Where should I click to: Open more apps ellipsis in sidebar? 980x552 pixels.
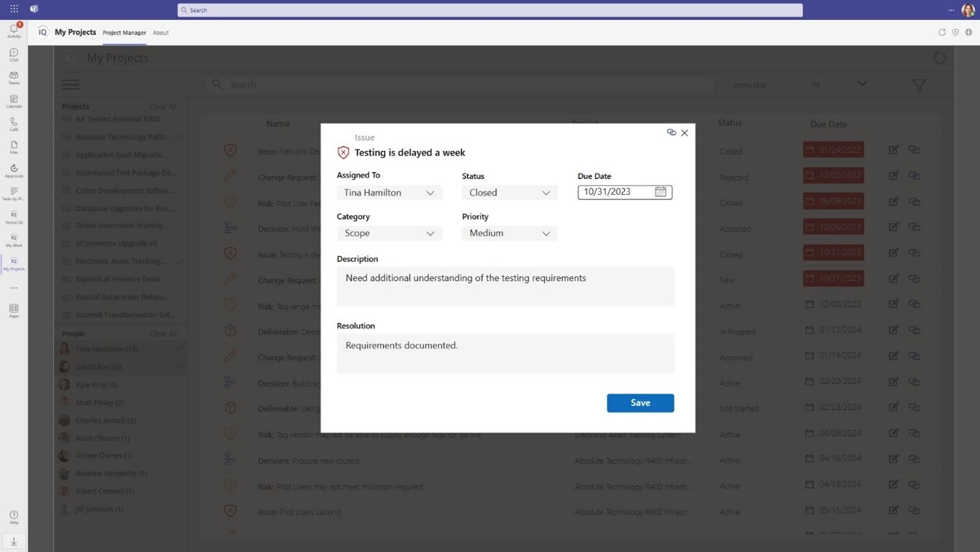point(14,288)
